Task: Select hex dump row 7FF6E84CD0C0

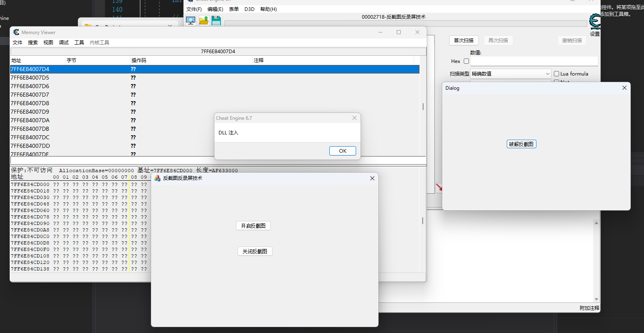Action: pos(80,236)
